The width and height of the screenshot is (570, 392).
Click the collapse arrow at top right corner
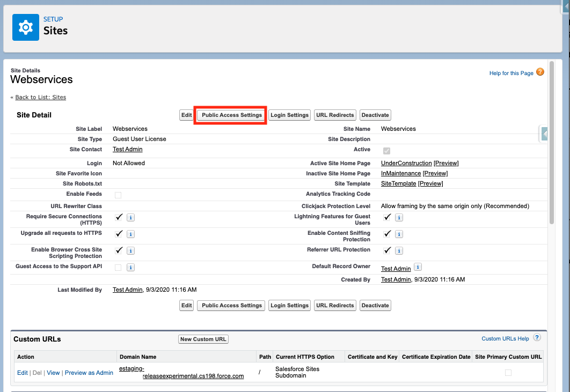click(566, 6)
